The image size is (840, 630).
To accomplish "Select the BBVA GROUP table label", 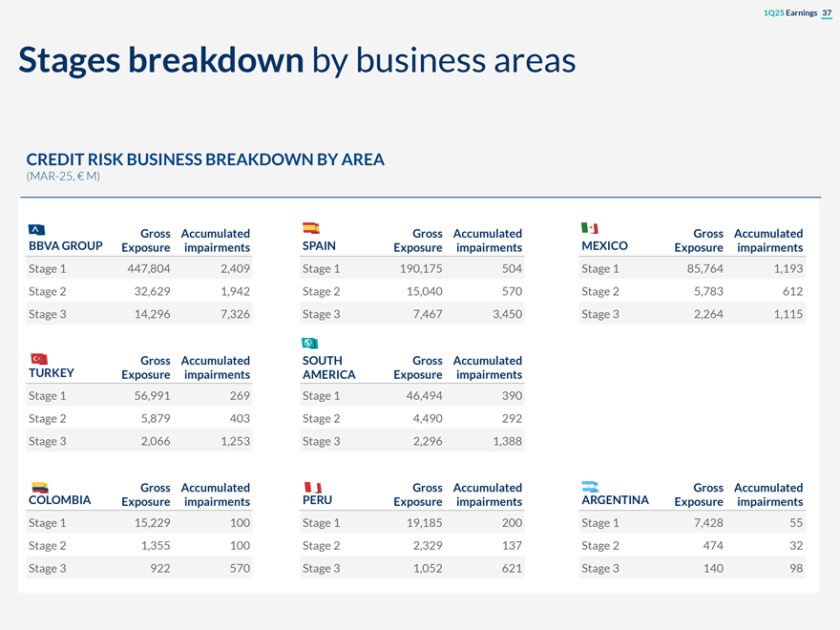I will click(65, 246).
